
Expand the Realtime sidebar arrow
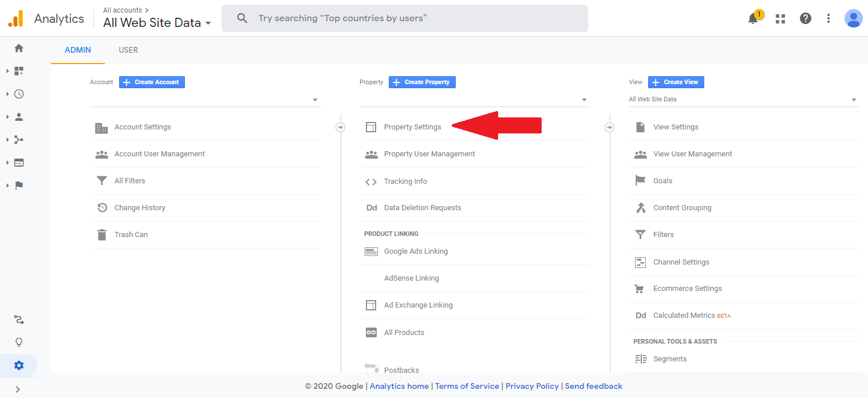[x=8, y=94]
